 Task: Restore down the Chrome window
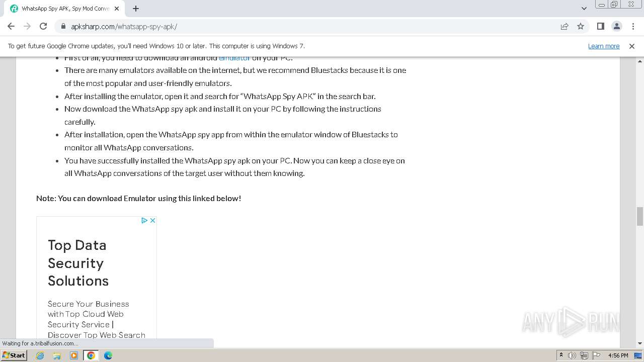click(x=614, y=5)
